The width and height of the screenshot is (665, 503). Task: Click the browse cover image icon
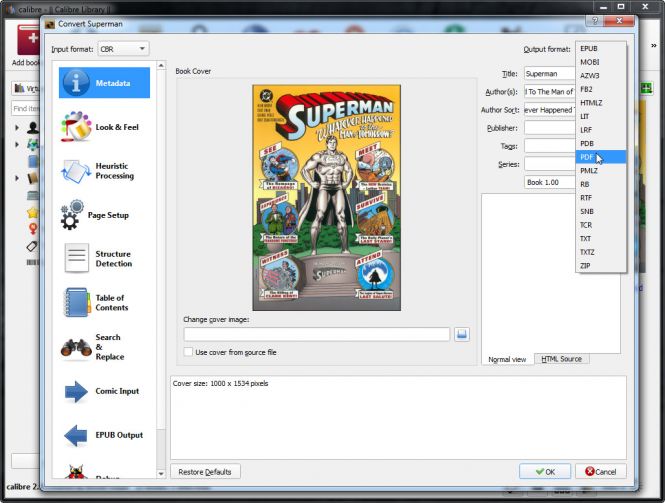pos(462,334)
